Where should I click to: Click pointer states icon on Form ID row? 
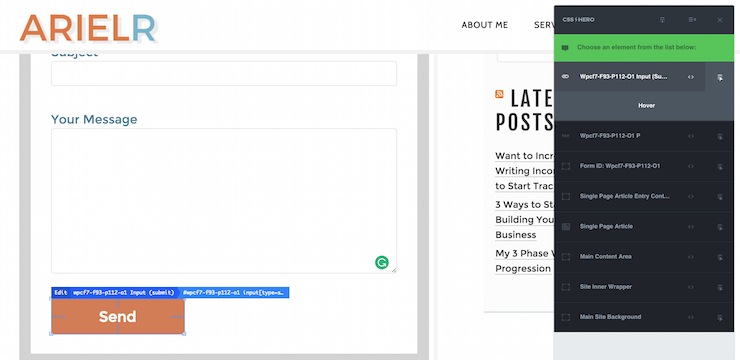click(x=720, y=167)
